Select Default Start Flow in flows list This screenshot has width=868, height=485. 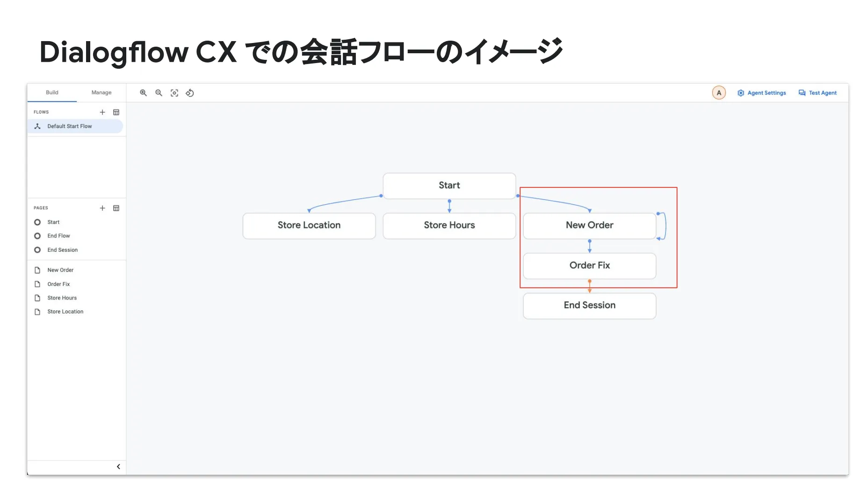(75, 126)
